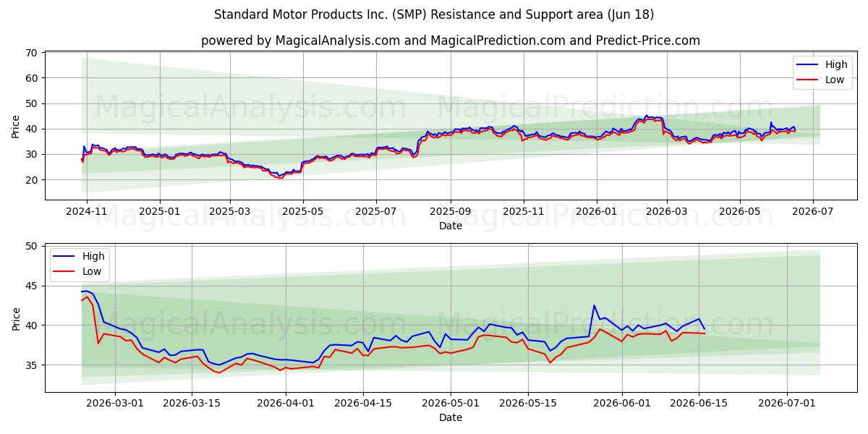Click the '70' price tick in top chart
Viewport: 868px width, 434px height.
31,53
